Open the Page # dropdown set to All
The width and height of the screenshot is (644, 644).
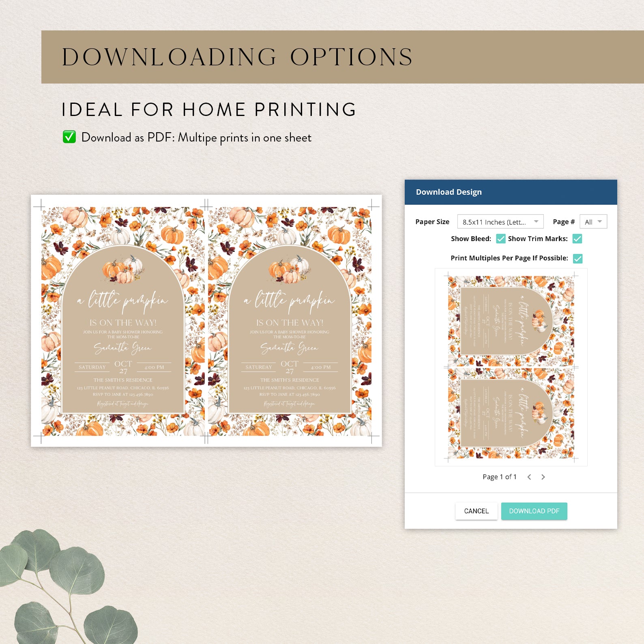pos(593,222)
